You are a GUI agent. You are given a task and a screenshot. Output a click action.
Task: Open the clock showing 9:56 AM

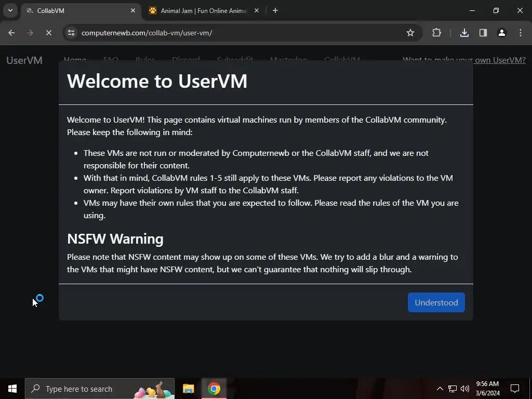487,389
